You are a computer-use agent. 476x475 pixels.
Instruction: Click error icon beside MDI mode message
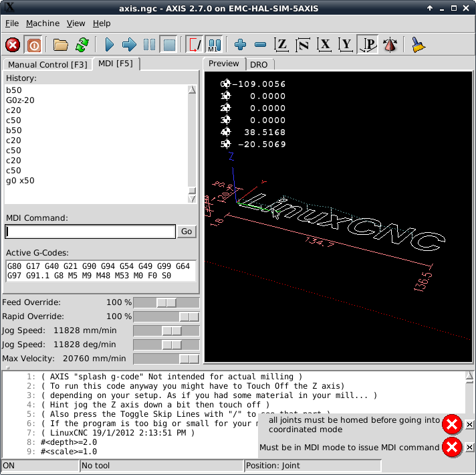click(452, 447)
